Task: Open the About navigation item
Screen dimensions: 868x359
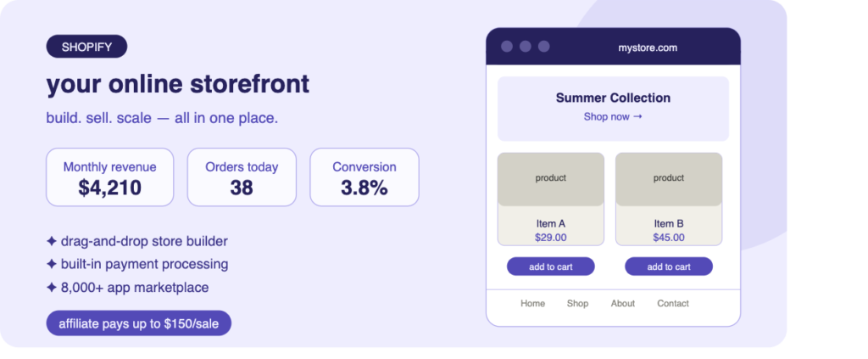Action: pyautogui.click(x=623, y=304)
